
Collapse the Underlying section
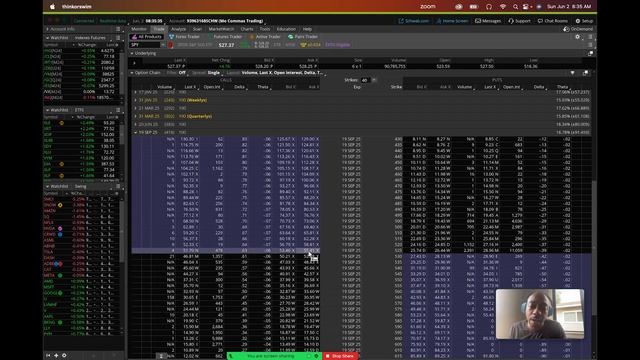point(132,53)
